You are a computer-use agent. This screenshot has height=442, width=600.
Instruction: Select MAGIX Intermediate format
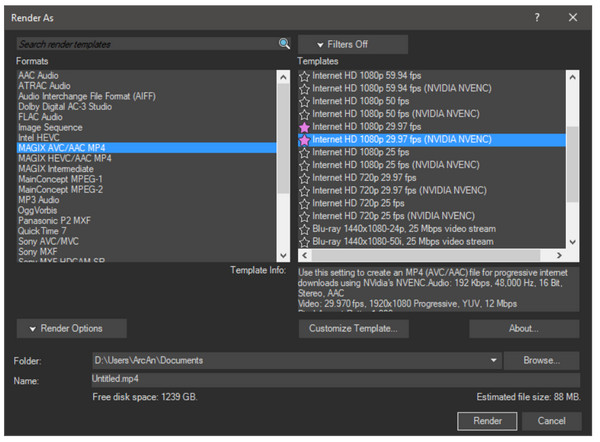(x=147, y=168)
